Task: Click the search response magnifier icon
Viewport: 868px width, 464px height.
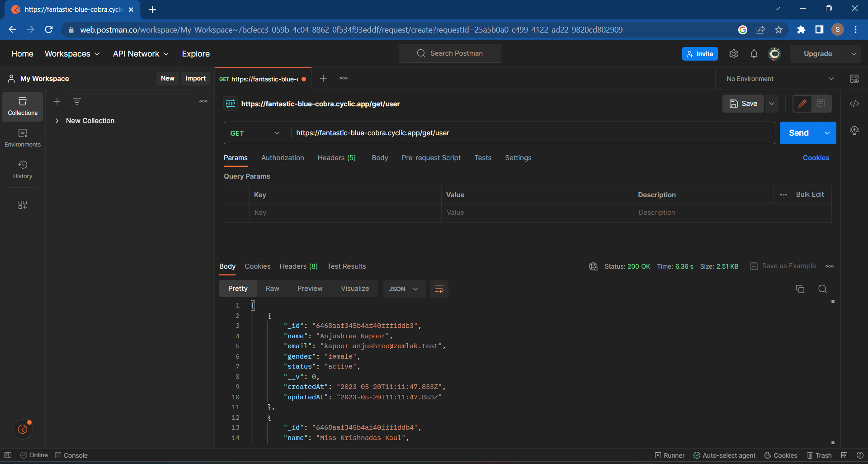Action: tap(822, 289)
